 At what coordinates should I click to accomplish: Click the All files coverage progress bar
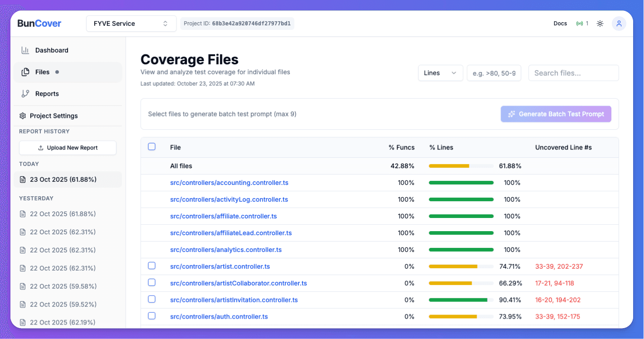(461, 166)
